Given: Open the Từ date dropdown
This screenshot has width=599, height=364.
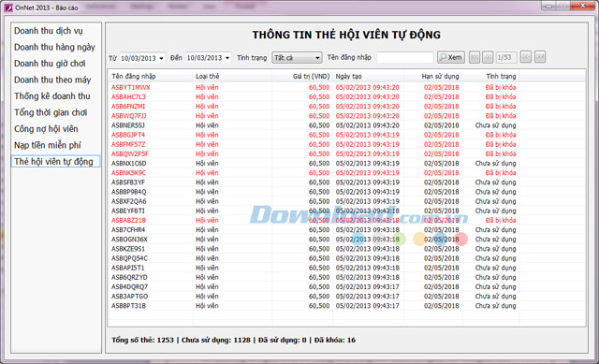Looking at the screenshot, I should click(x=161, y=58).
